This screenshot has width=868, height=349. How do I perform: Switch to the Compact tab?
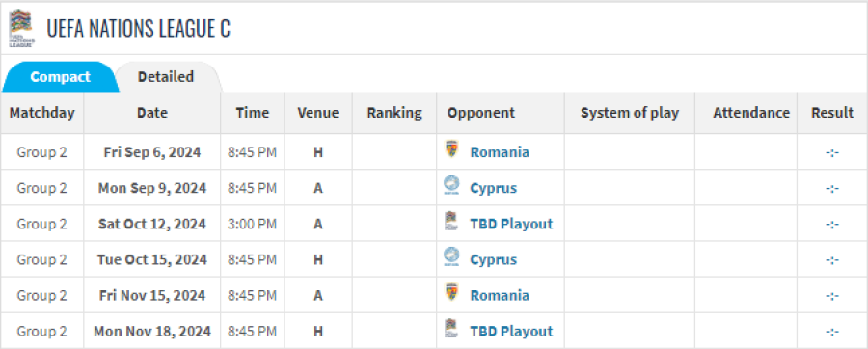click(x=60, y=77)
